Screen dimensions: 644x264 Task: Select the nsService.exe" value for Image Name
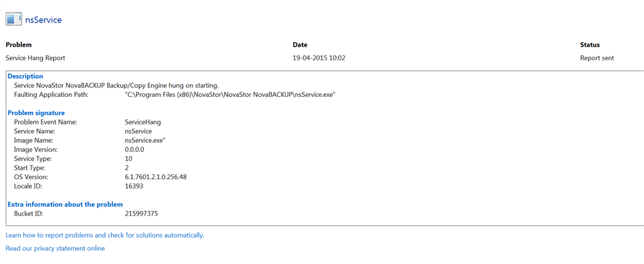[x=145, y=140]
